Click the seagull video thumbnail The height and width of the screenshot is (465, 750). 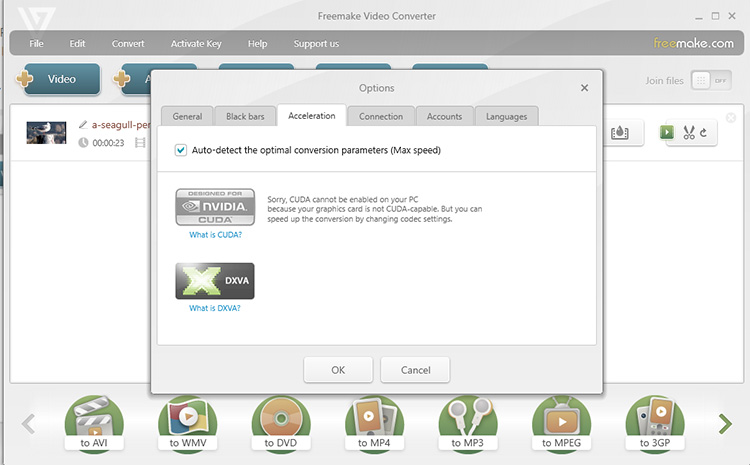click(x=46, y=133)
